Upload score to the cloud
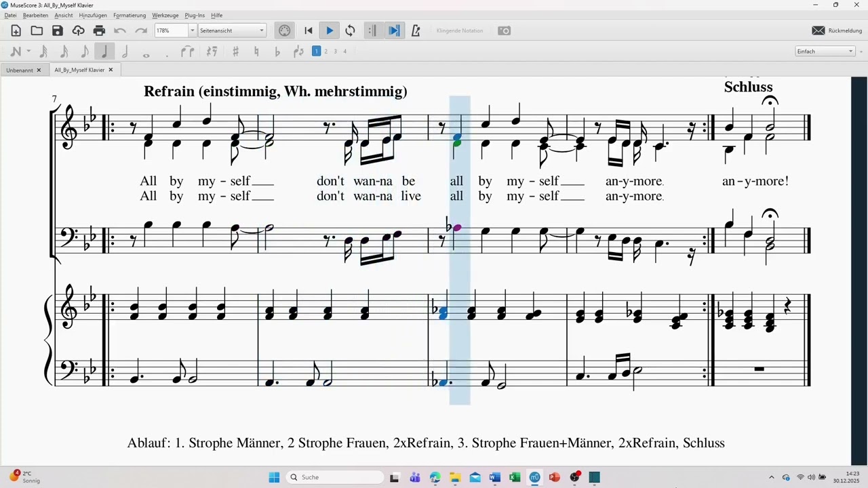Viewport: 868px width, 488px height. pyautogui.click(x=79, y=30)
